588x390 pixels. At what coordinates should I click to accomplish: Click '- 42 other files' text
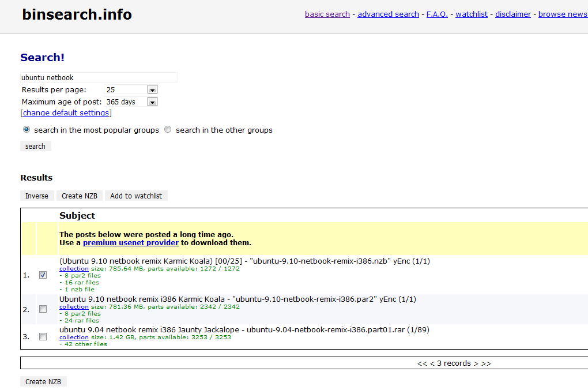click(83, 344)
